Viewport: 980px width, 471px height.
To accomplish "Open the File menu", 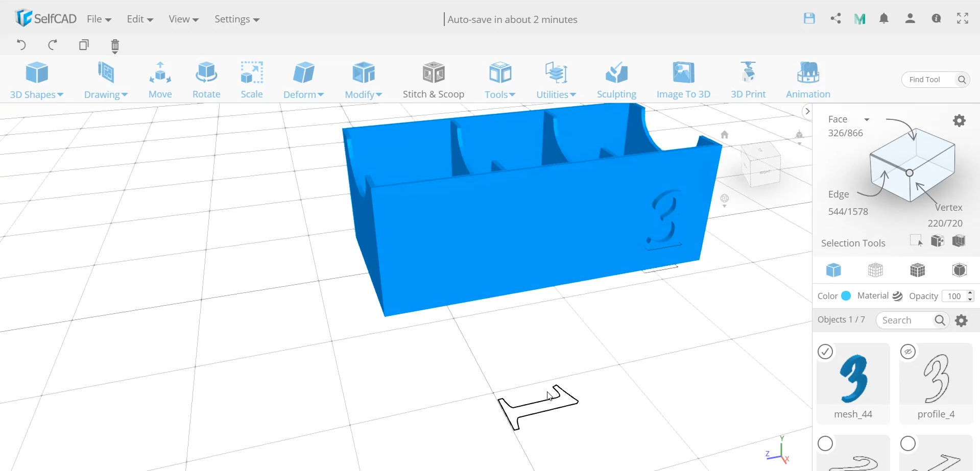I will (x=99, y=19).
